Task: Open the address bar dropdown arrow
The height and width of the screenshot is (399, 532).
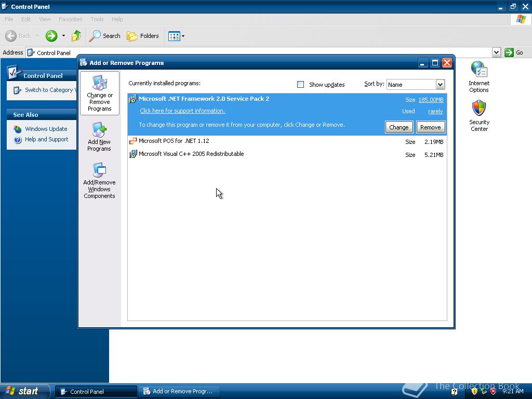Action: point(496,52)
